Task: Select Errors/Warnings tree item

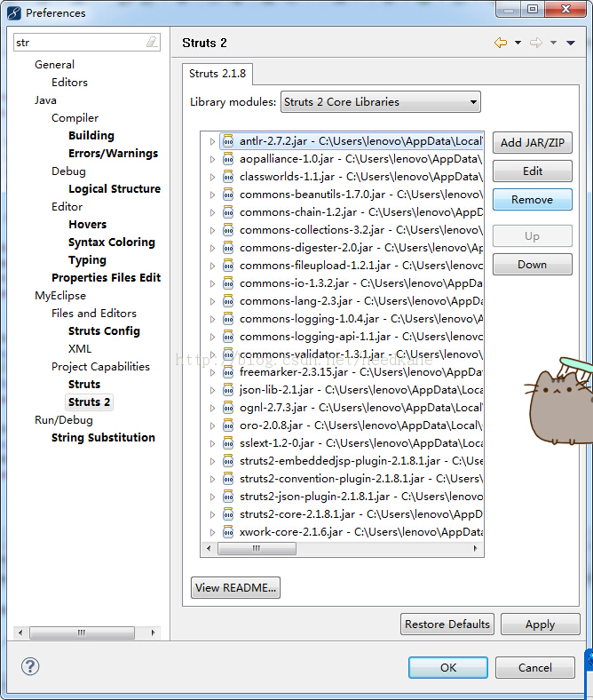Action: 114,154
